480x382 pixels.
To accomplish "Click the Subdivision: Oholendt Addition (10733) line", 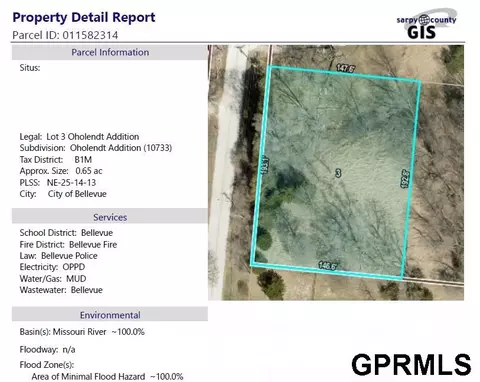I will coord(96,148).
